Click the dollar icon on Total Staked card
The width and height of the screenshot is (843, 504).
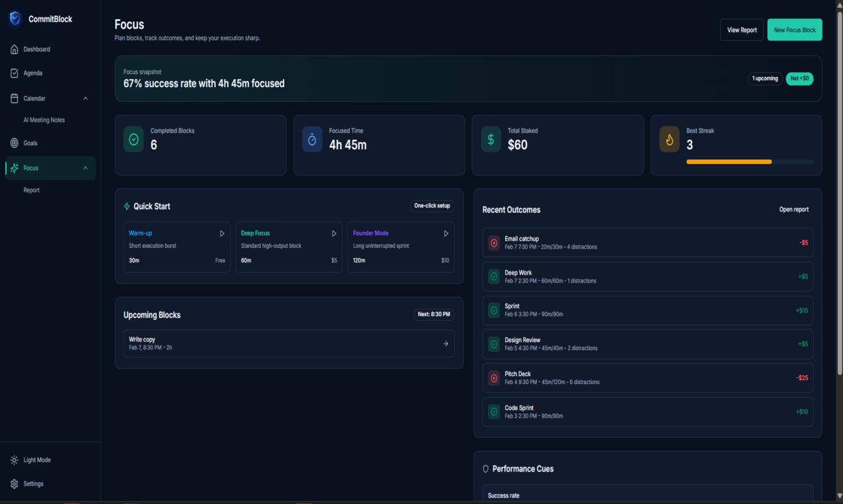click(x=491, y=139)
